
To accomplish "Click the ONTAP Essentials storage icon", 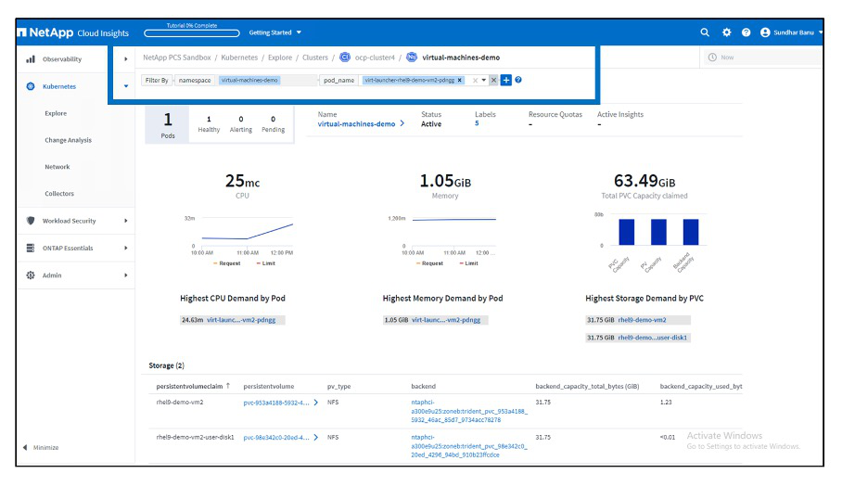I will pyautogui.click(x=31, y=249).
